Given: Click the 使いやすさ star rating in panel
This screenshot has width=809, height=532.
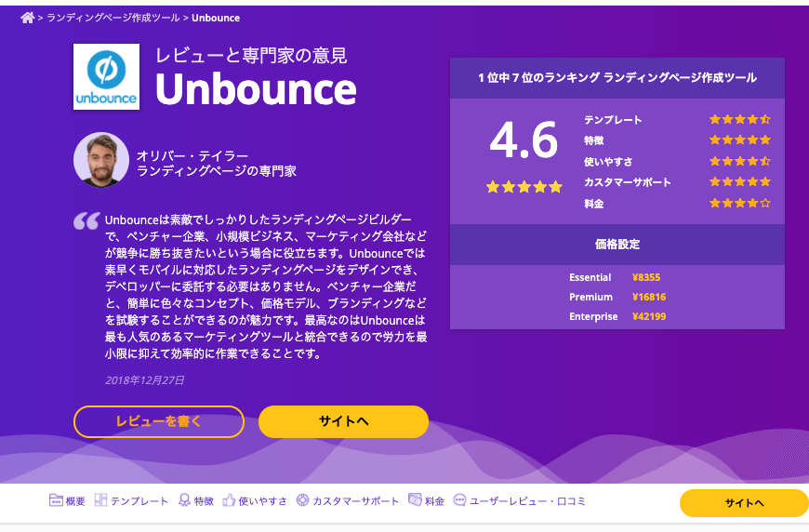Looking at the screenshot, I should click(x=740, y=161).
